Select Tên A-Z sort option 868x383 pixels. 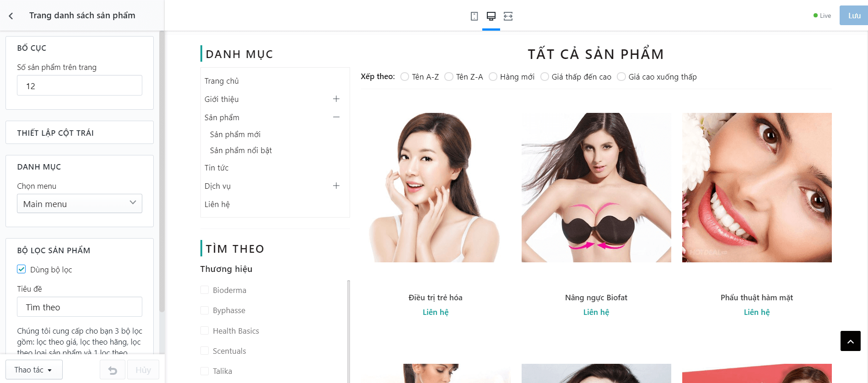click(404, 77)
